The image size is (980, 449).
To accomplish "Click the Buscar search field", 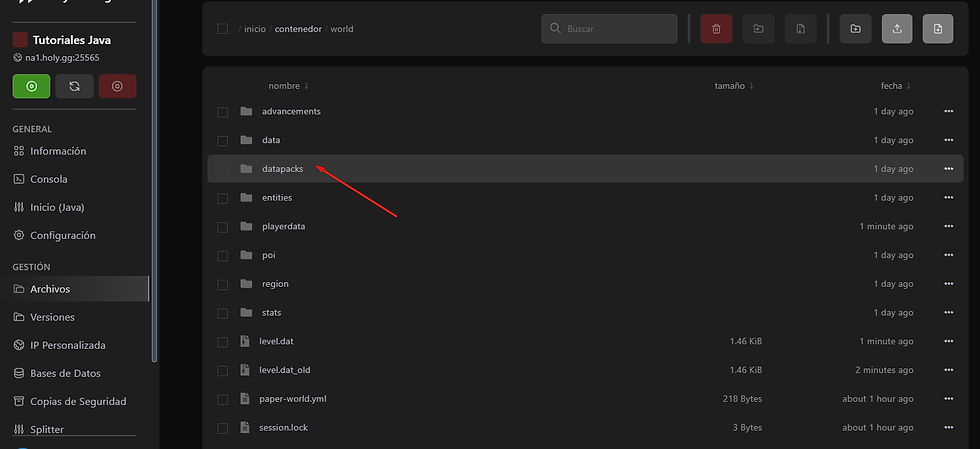I will 609,29.
